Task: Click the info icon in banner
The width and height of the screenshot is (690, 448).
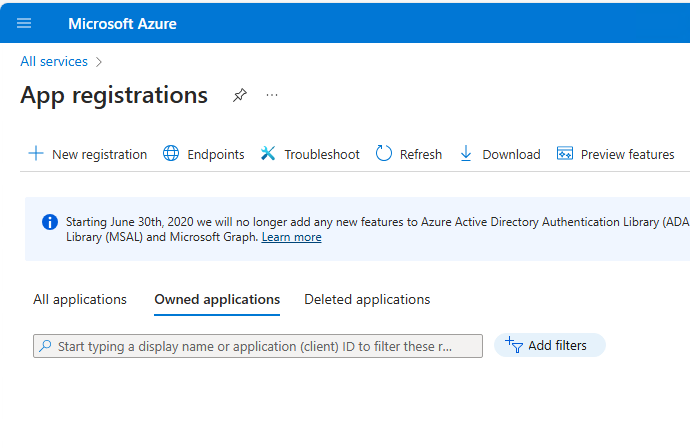Action: [50, 222]
